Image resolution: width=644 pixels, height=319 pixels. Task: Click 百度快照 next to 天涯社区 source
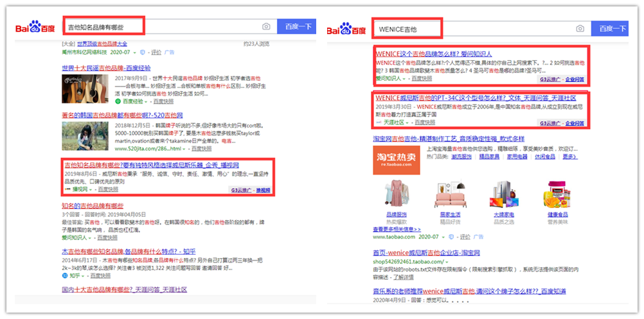pos(425,123)
